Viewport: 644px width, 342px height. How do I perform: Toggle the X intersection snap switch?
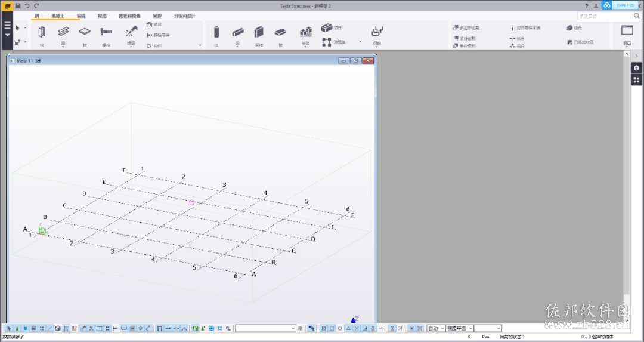pos(357,328)
